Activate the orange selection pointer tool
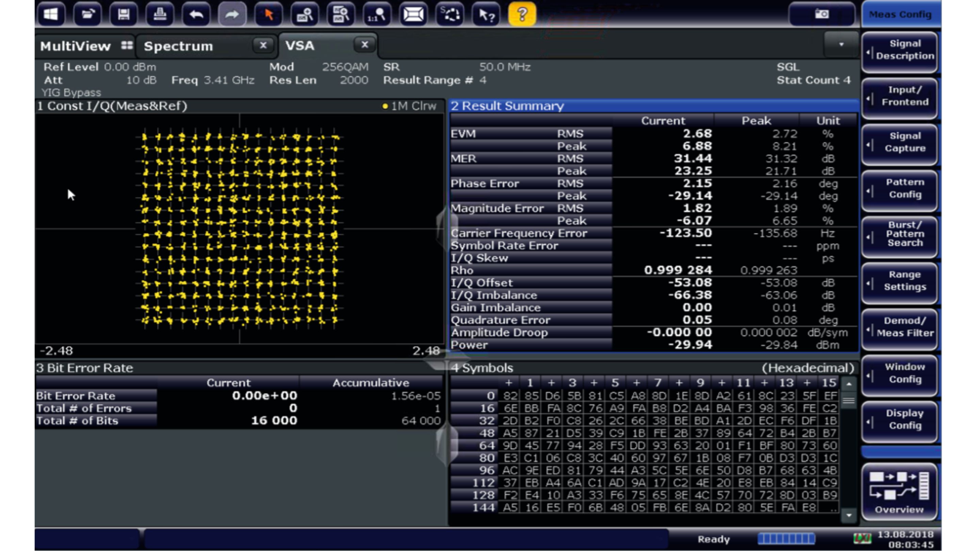The height and width of the screenshot is (551, 980). pyautogui.click(x=268, y=14)
